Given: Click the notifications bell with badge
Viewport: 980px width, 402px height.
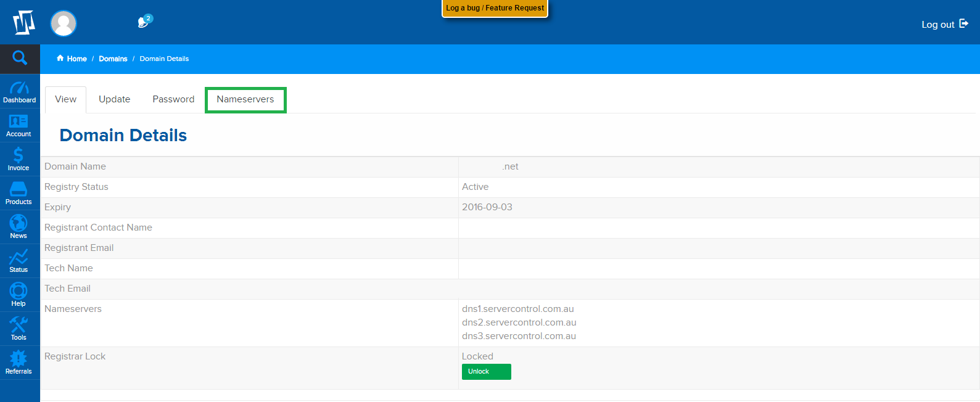Looking at the screenshot, I should tap(144, 22).
